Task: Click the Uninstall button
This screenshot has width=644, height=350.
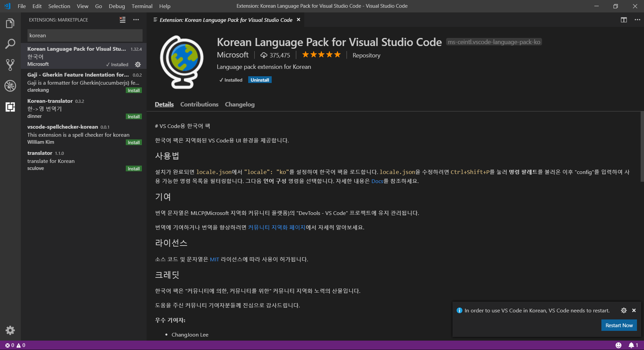Action: pos(260,80)
